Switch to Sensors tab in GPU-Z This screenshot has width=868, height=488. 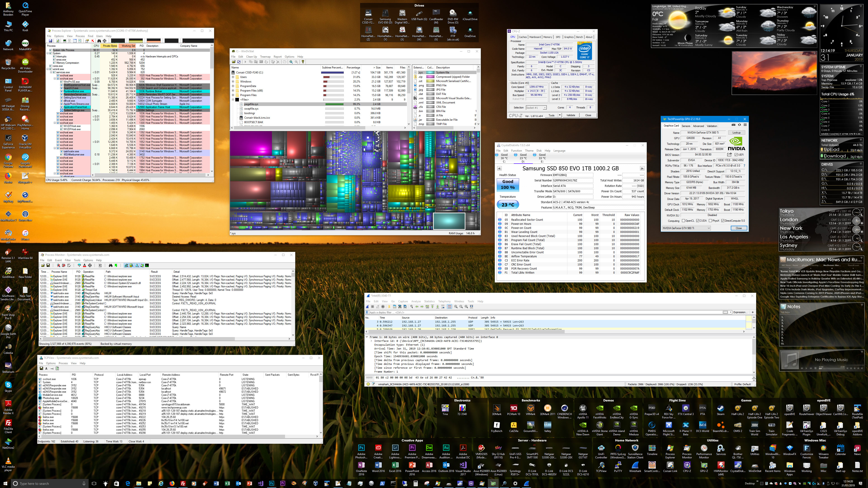point(686,126)
